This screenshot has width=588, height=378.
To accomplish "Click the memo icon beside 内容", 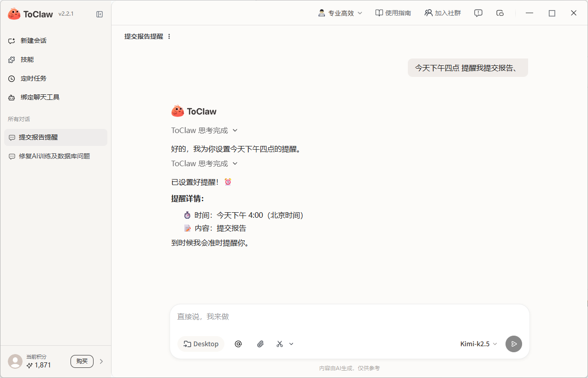I will 187,228.
